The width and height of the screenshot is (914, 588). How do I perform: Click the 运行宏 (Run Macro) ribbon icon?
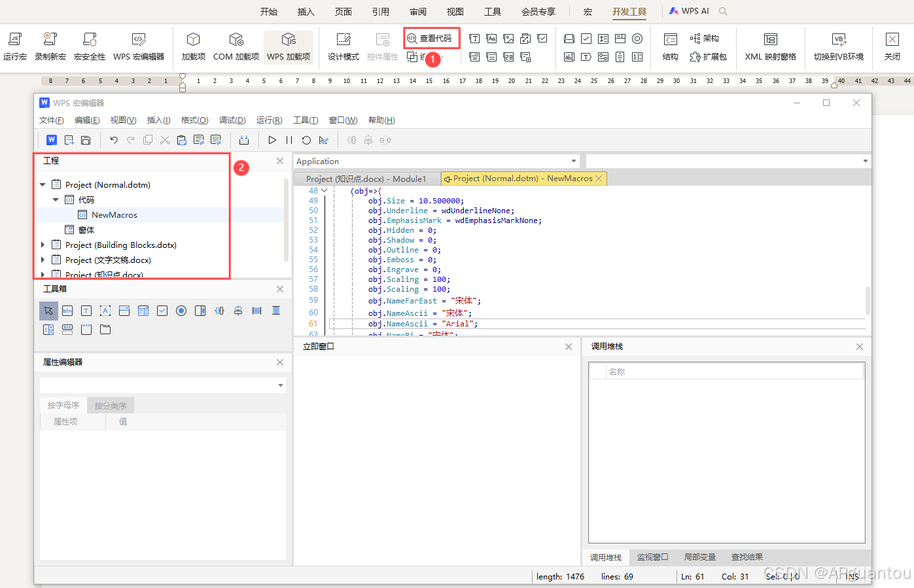pos(15,46)
